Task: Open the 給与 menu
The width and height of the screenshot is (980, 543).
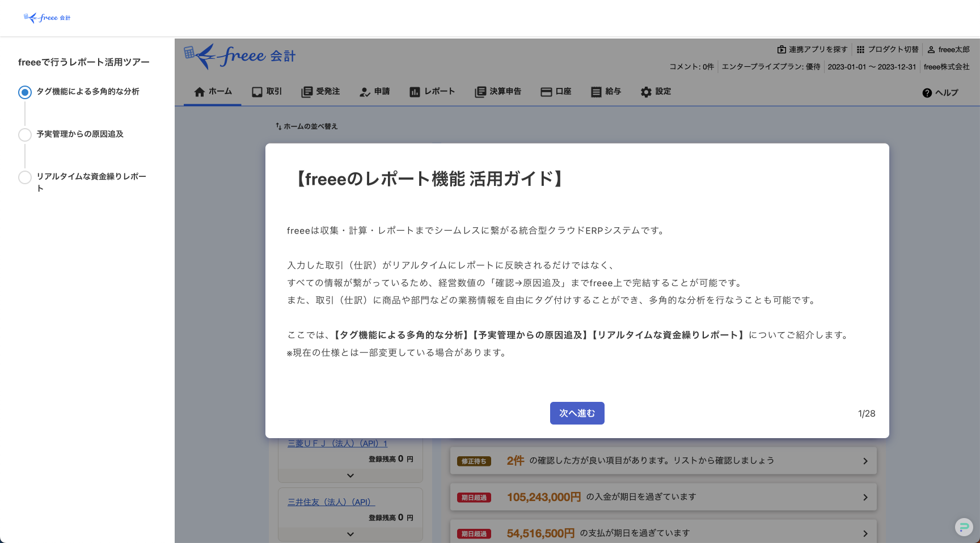Action: coord(606,92)
